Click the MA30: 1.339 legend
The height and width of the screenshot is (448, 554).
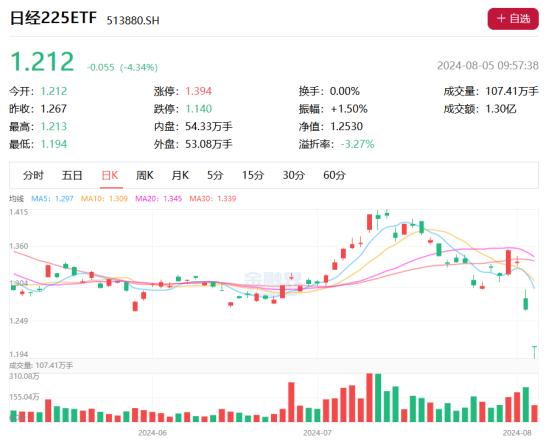213,199
